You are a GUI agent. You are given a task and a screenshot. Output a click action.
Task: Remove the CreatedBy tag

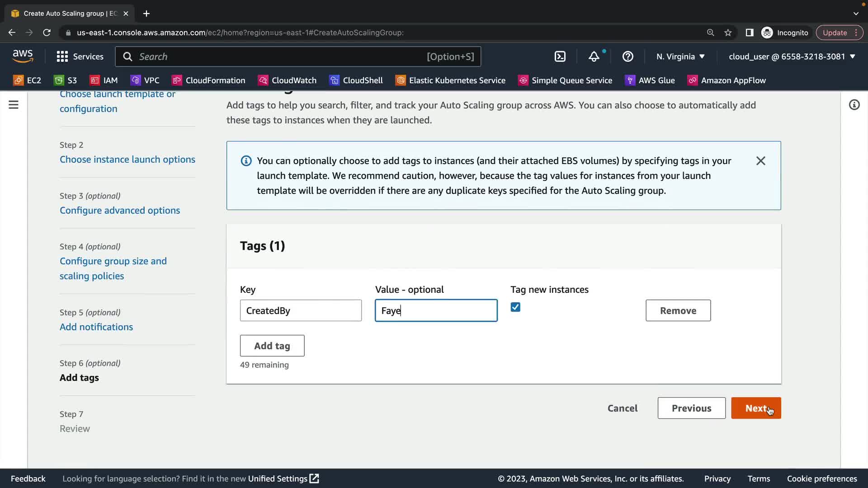(x=678, y=310)
